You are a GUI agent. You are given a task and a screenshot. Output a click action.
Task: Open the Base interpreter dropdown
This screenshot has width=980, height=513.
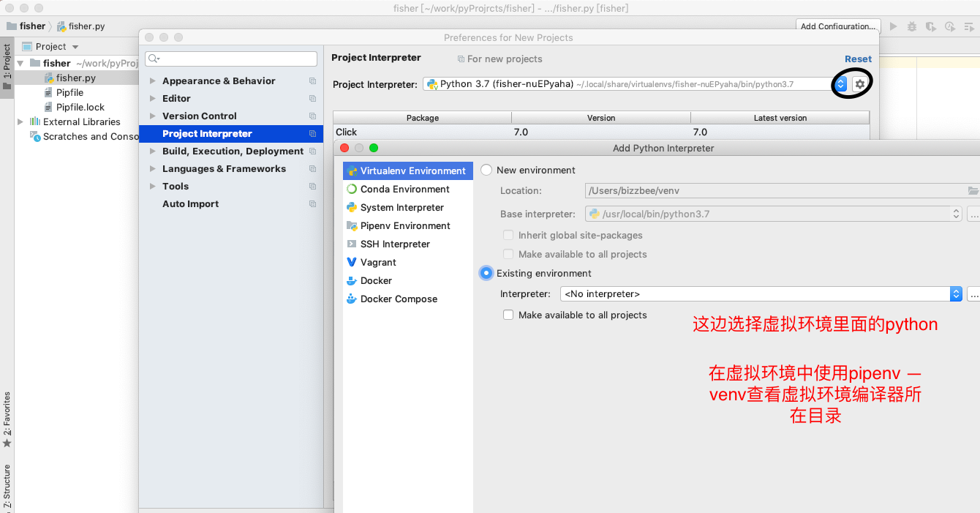(x=957, y=214)
